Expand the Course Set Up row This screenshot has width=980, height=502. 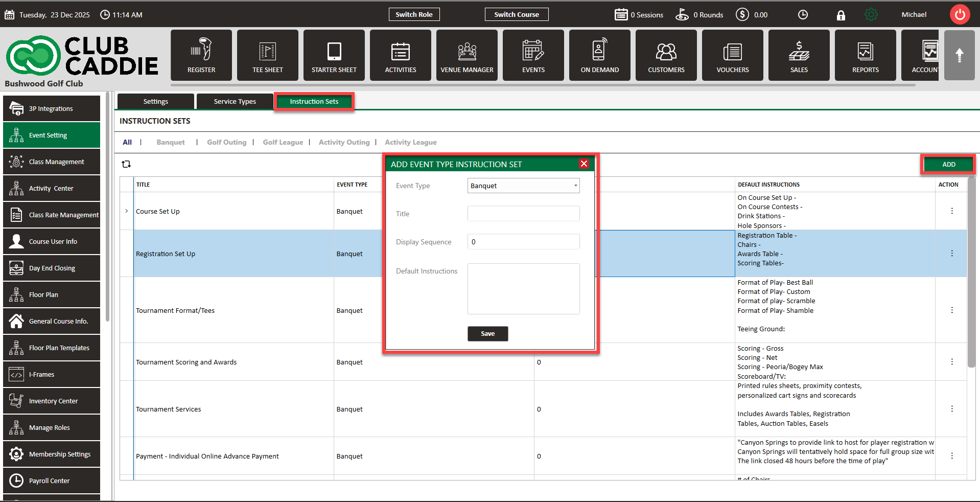click(127, 211)
